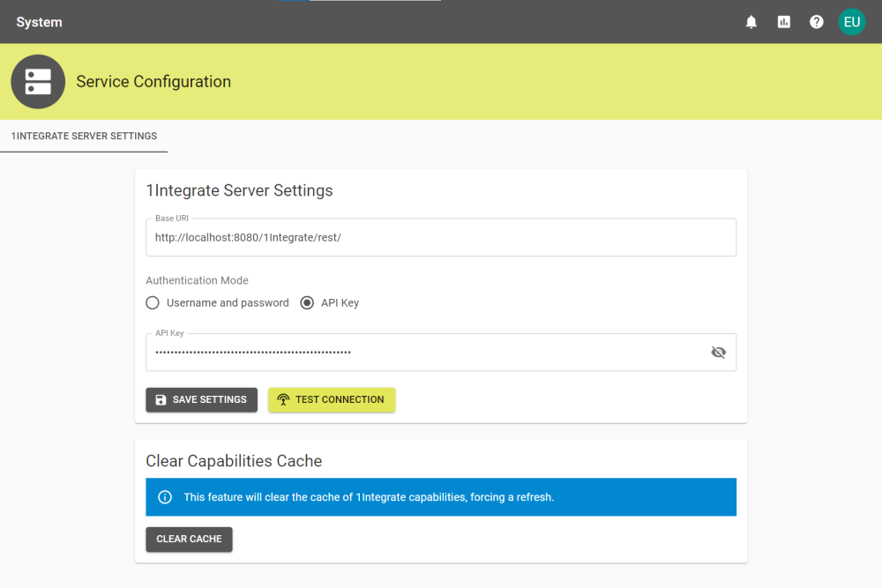The width and height of the screenshot is (882, 588).
Task: Focus the Base URI input field
Action: (441, 237)
